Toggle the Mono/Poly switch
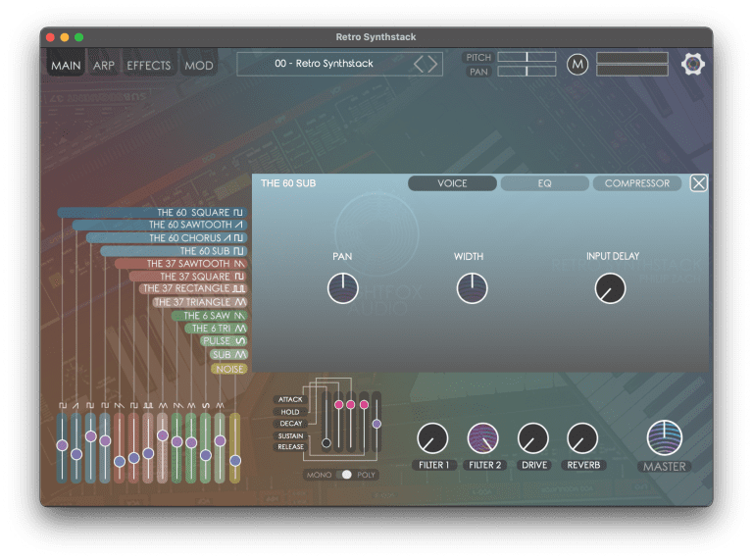 coord(343,475)
